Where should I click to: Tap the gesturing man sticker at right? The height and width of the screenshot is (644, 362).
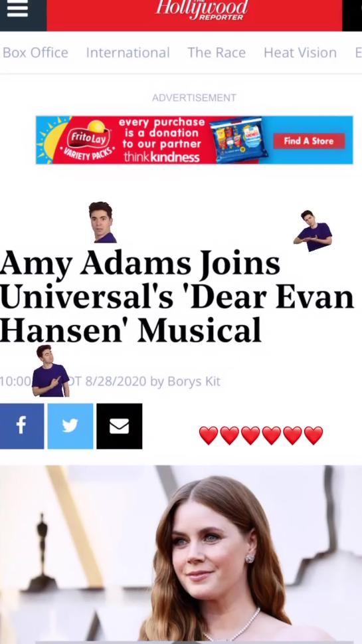[x=314, y=231]
